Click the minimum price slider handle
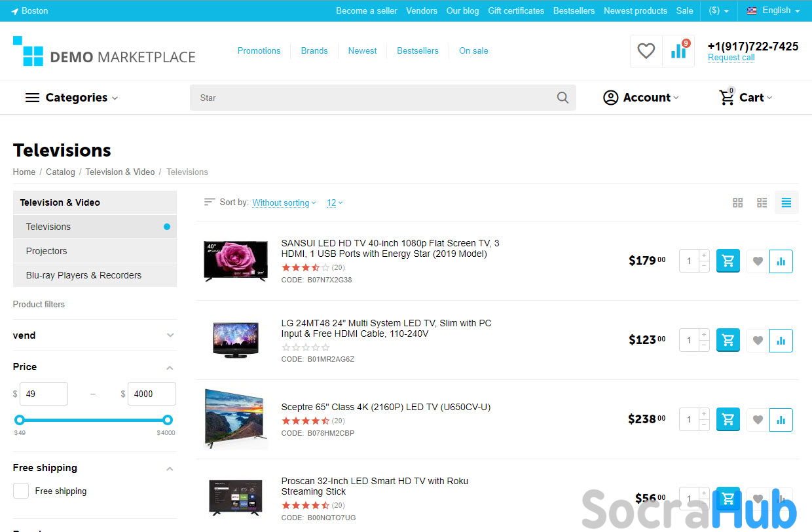The height and width of the screenshot is (532, 812). 20,420
